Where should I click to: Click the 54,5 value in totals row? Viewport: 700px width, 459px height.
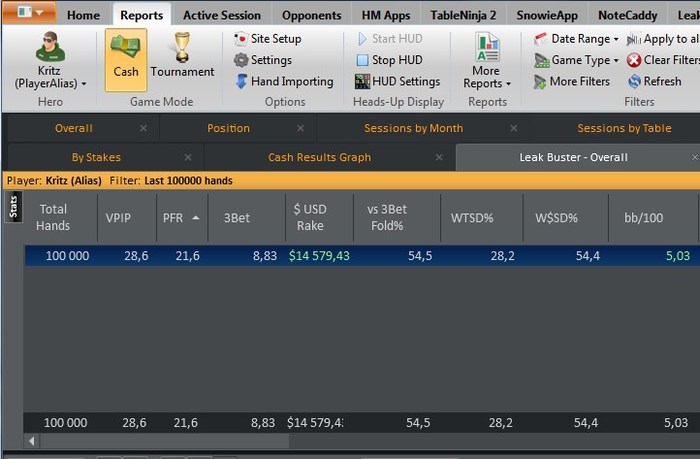tap(418, 423)
